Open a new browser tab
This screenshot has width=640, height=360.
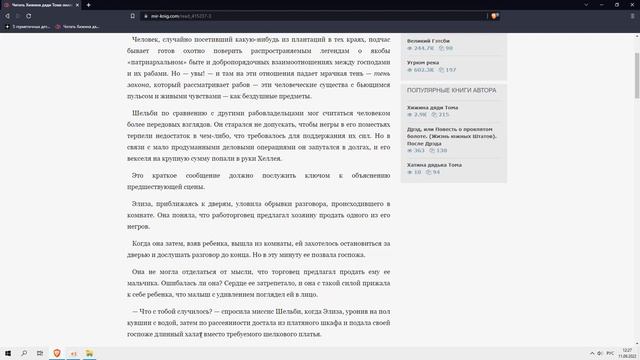pyautogui.click(x=89, y=5)
